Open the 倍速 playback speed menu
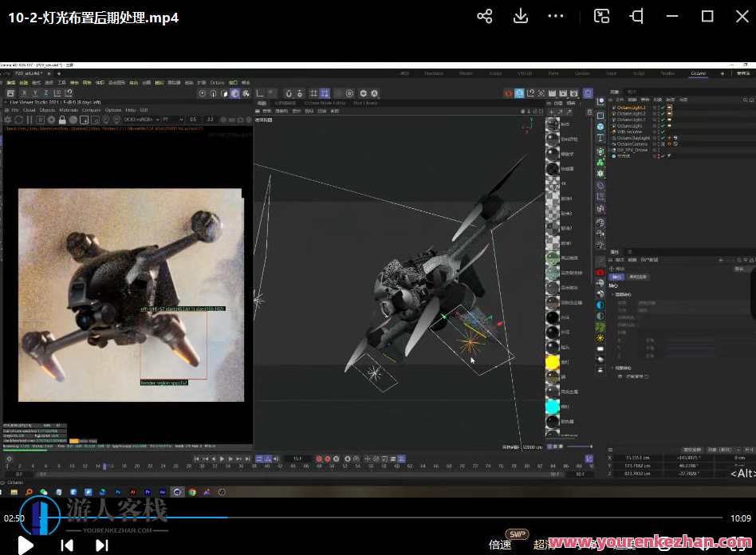756x555 pixels. pos(499,543)
